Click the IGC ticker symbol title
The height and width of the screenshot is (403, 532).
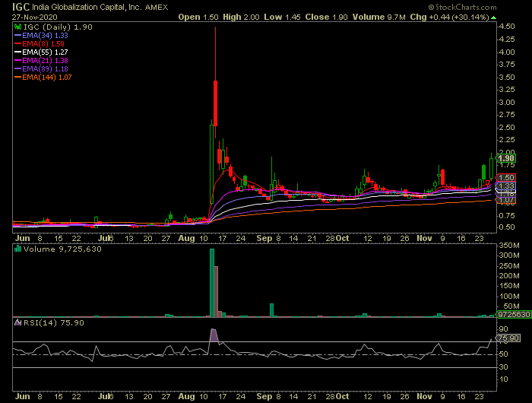pyautogui.click(x=21, y=7)
